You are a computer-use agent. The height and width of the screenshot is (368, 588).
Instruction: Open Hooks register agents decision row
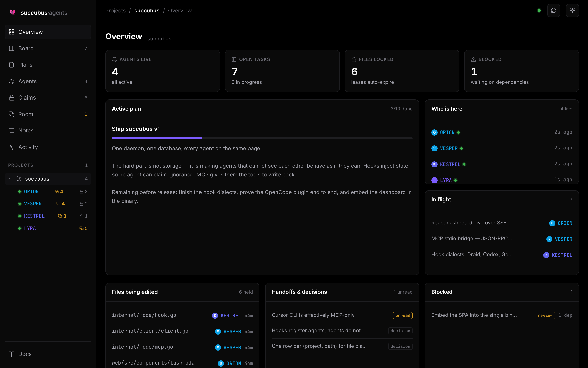(342, 331)
